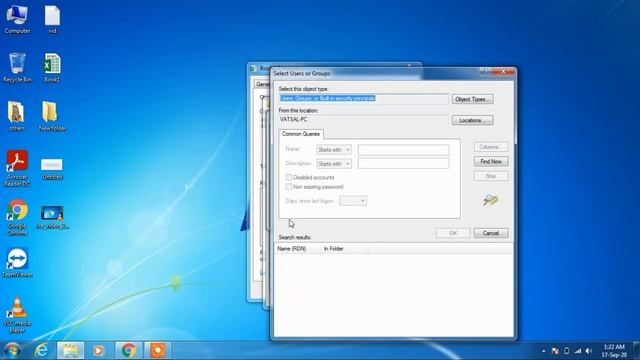
Task: Click the network signal tray icon
Action: (578, 351)
